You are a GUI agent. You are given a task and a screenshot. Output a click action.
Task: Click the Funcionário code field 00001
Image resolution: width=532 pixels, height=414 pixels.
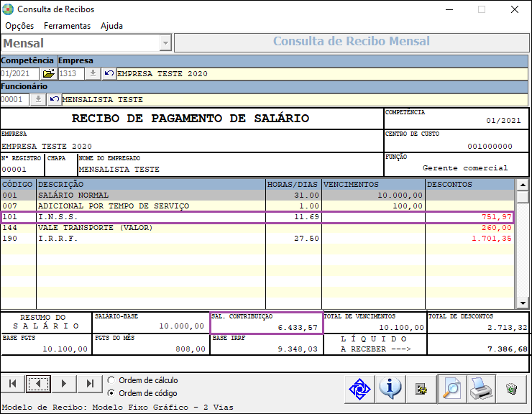(x=14, y=99)
